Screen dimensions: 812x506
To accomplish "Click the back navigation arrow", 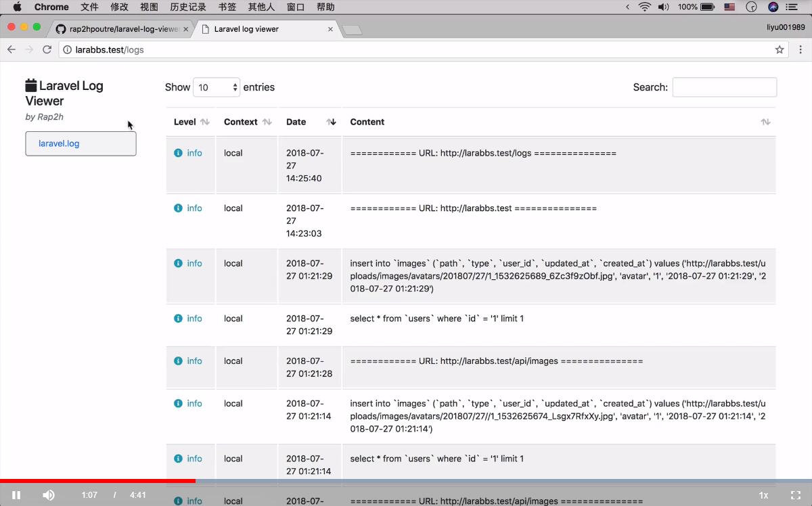I will pos(11,49).
